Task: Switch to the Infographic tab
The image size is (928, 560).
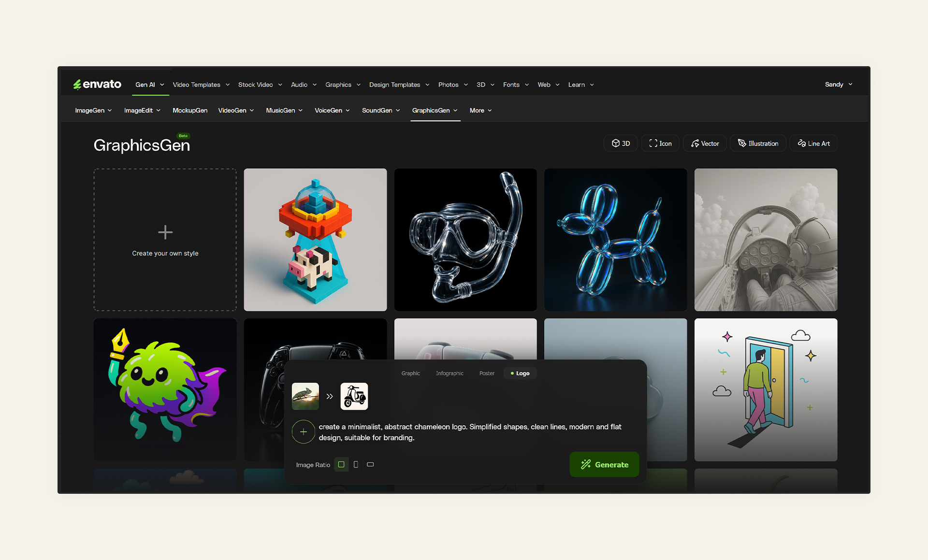Action: [x=449, y=373]
